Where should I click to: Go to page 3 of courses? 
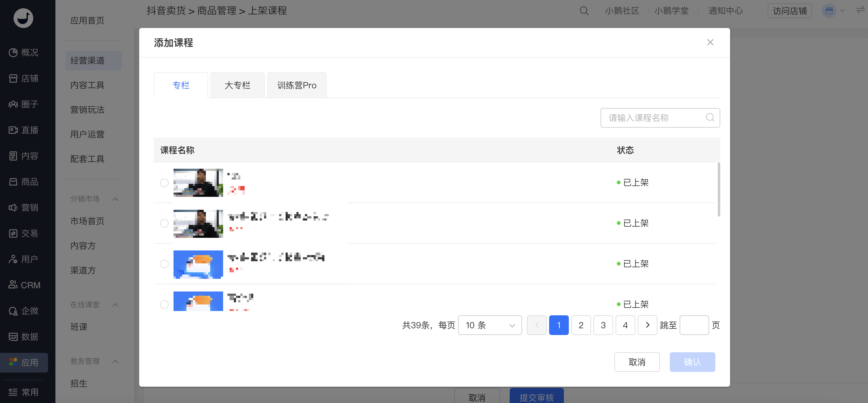[x=603, y=325]
